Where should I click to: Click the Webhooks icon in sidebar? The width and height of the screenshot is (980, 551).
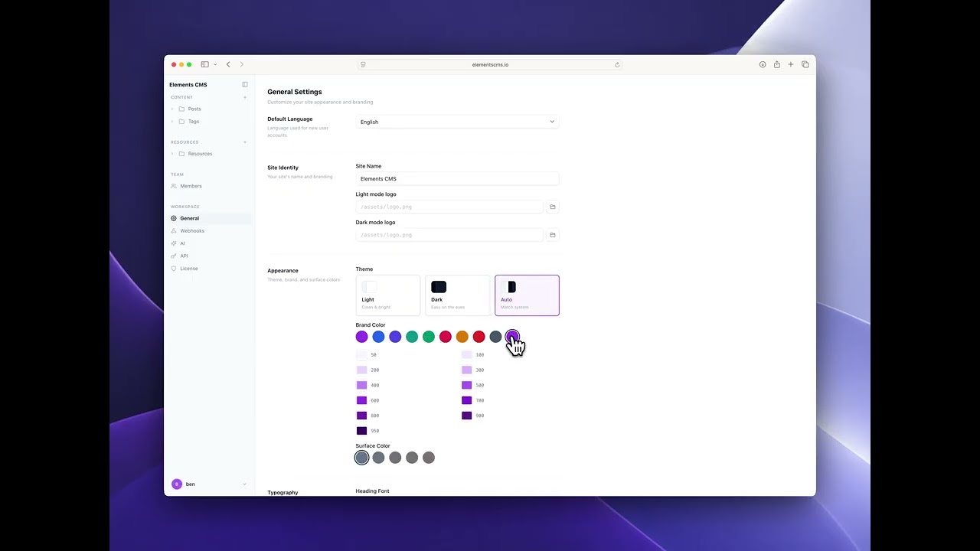tap(174, 230)
